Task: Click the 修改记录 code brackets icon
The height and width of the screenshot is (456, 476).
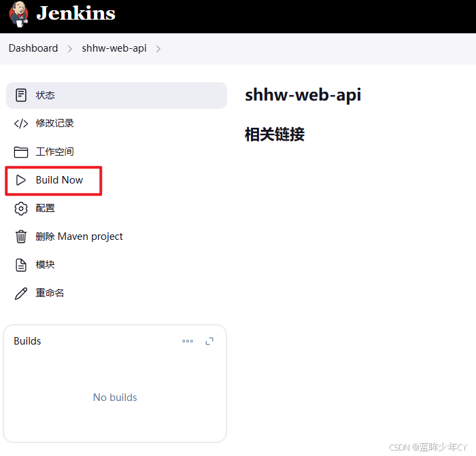Action: point(21,124)
